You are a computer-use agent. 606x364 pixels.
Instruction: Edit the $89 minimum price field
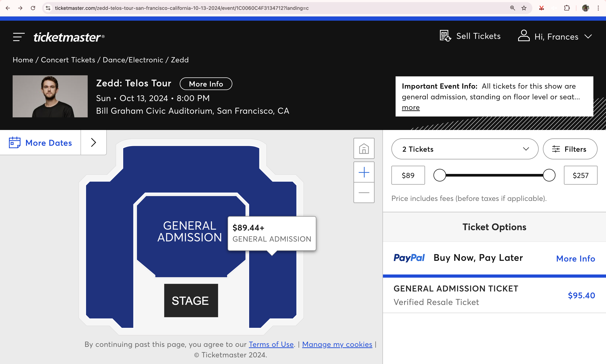(x=408, y=175)
